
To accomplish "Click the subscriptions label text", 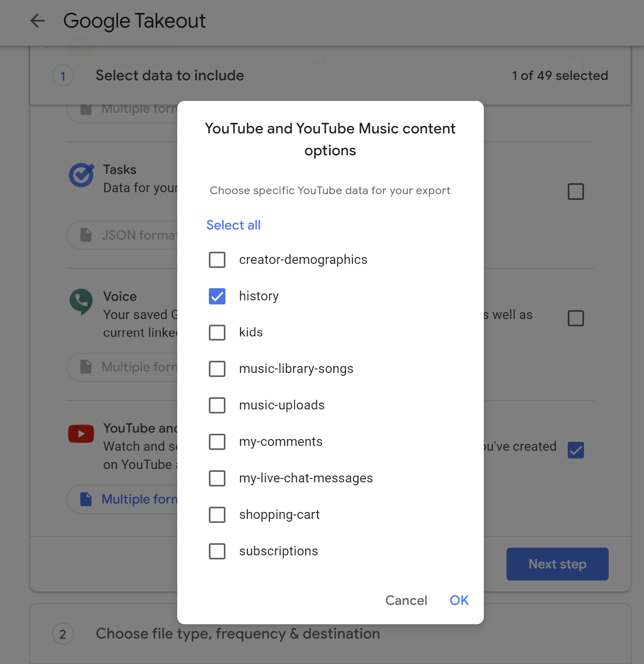I will (x=279, y=551).
